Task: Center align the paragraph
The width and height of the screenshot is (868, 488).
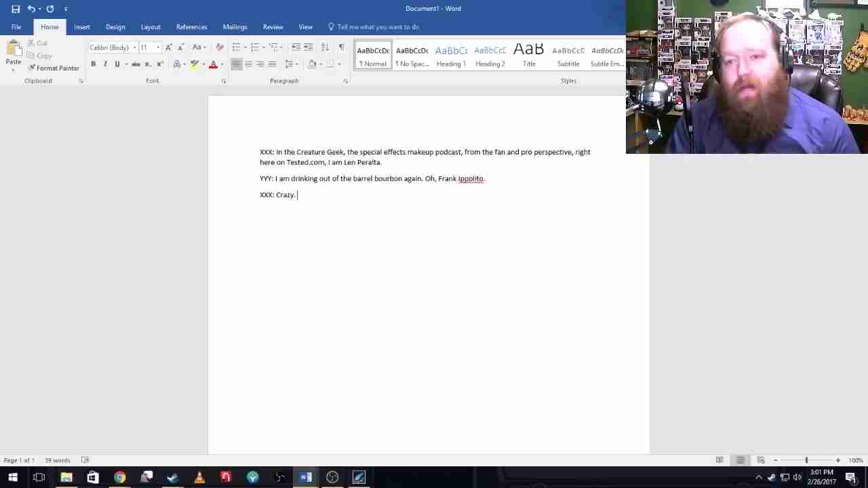Action: 248,64
